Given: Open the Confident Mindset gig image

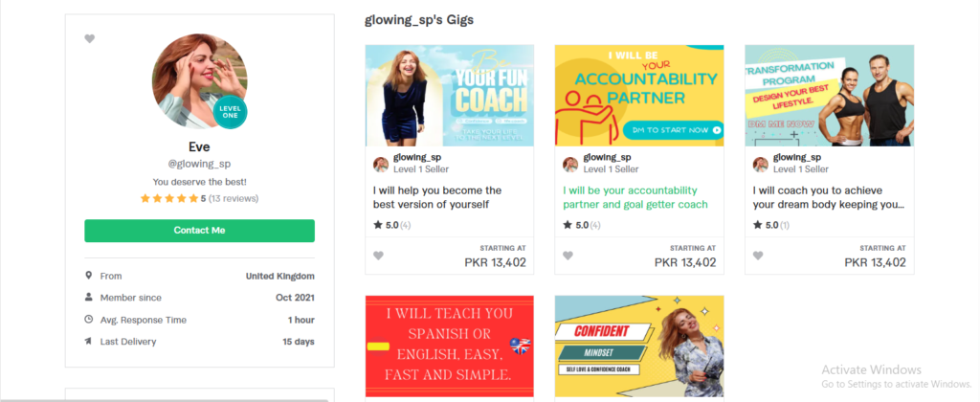Looking at the screenshot, I should [639, 346].
